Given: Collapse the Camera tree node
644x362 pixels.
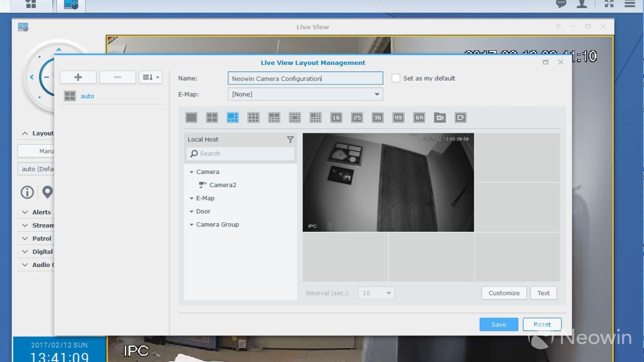Looking at the screenshot, I should click(192, 172).
